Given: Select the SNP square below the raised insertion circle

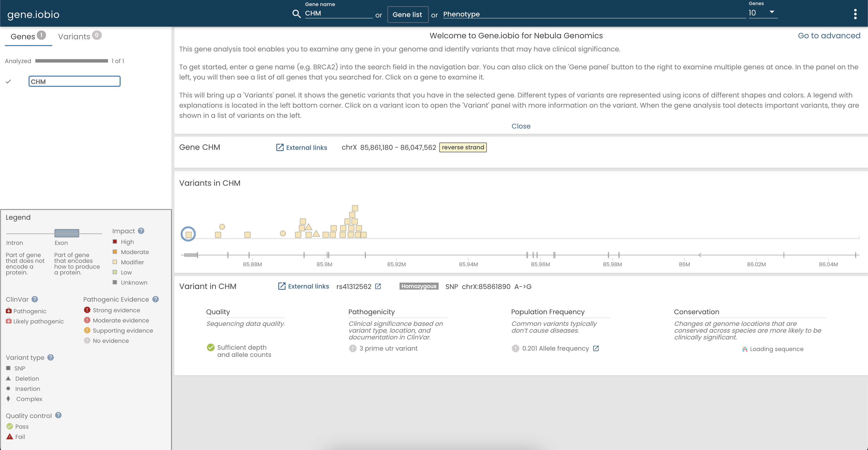Looking at the screenshot, I should [x=218, y=235].
